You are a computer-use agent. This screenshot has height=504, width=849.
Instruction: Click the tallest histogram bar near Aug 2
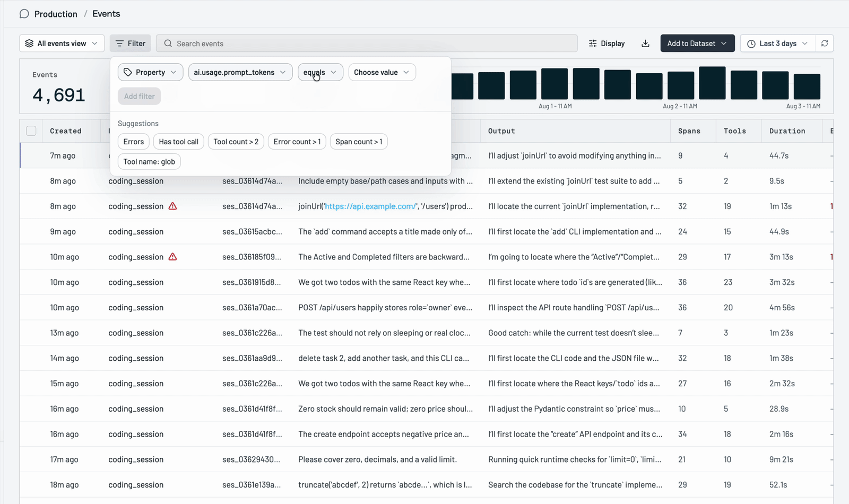coord(712,83)
